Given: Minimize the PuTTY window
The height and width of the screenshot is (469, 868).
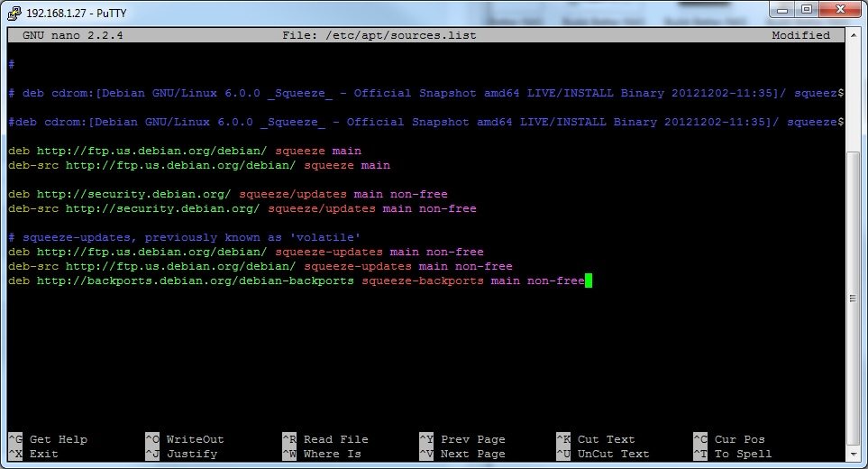Looking at the screenshot, I should [x=782, y=9].
